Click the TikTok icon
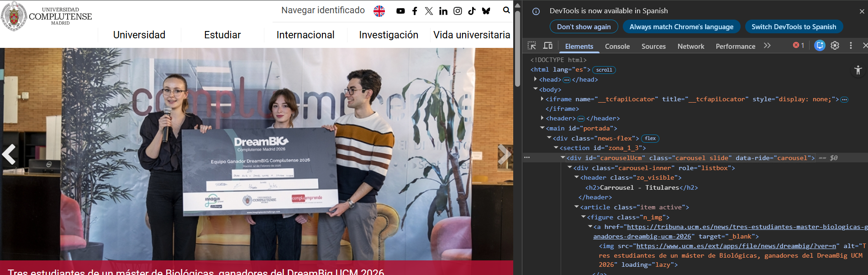Image resolution: width=868 pixels, height=275 pixels. coord(472,11)
